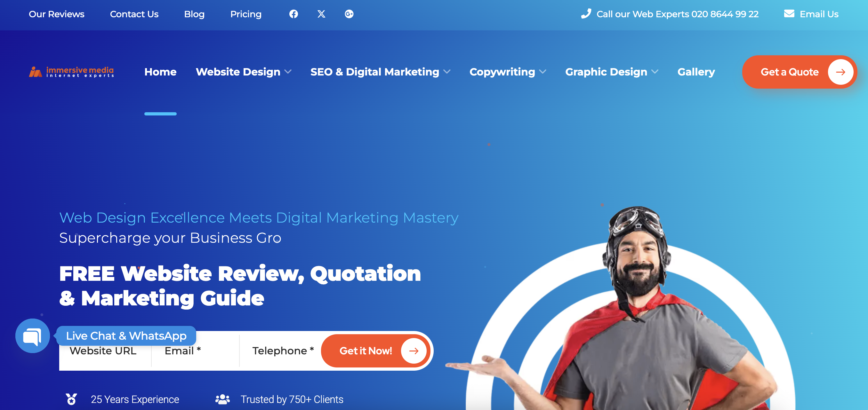868x410 pixels.
Task: Expand the Website Design dropdown chevron
Action: [x=288, y=72]
